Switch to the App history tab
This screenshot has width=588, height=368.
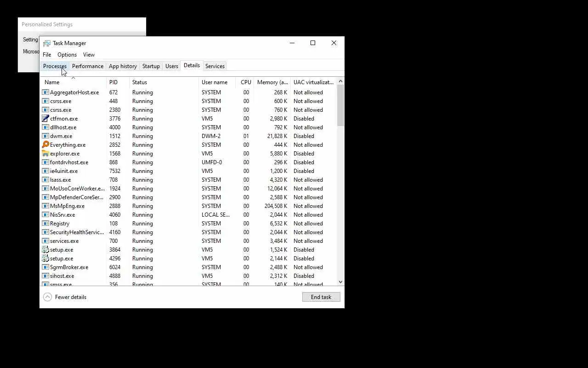tap(123, 66)
